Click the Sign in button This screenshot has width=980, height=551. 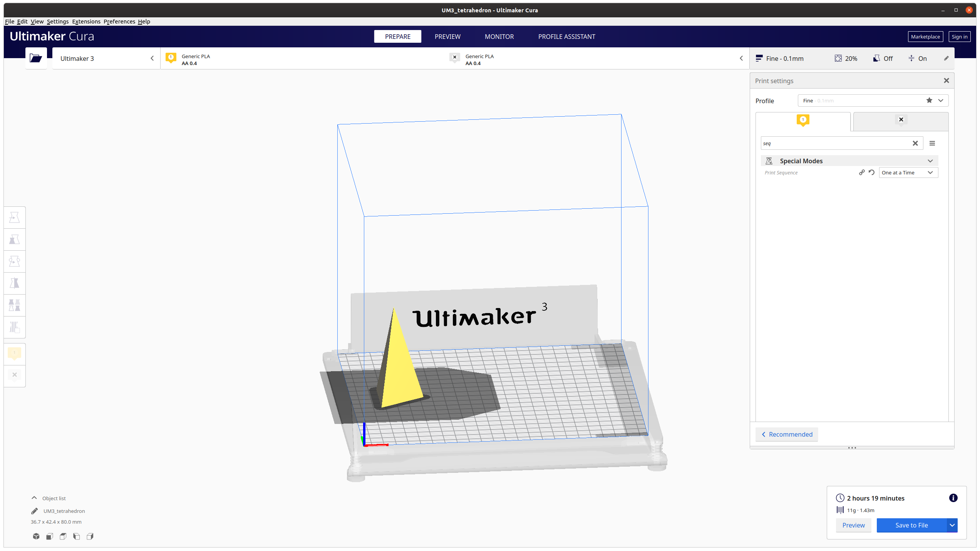959,37
